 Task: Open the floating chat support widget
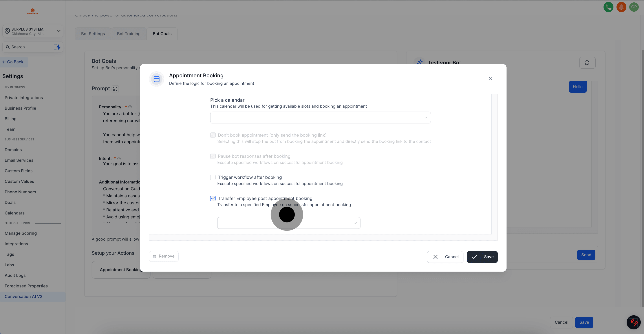pos(633,322)
